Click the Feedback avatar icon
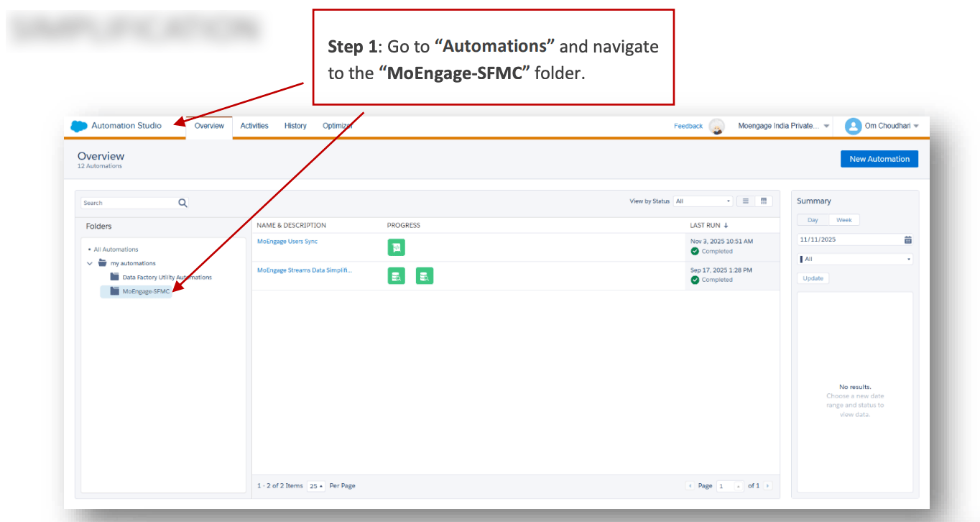The height and width of the screenshot is (522, 980). point(716,126)
